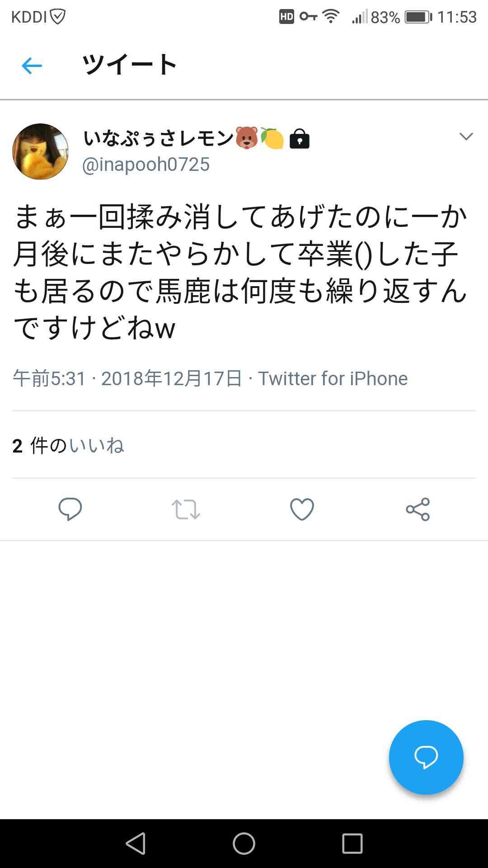Tap the tweet body text
This screenshot has height=868, width=488.
(240, 272)
